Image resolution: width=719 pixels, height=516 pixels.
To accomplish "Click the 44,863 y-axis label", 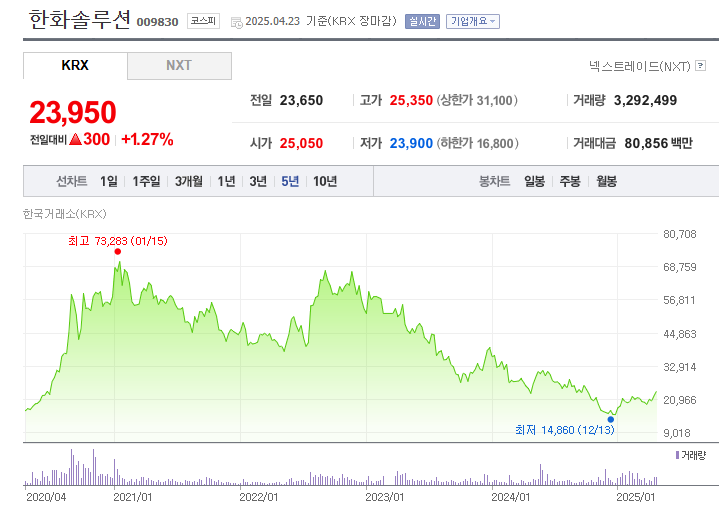I will pos(680,334).
